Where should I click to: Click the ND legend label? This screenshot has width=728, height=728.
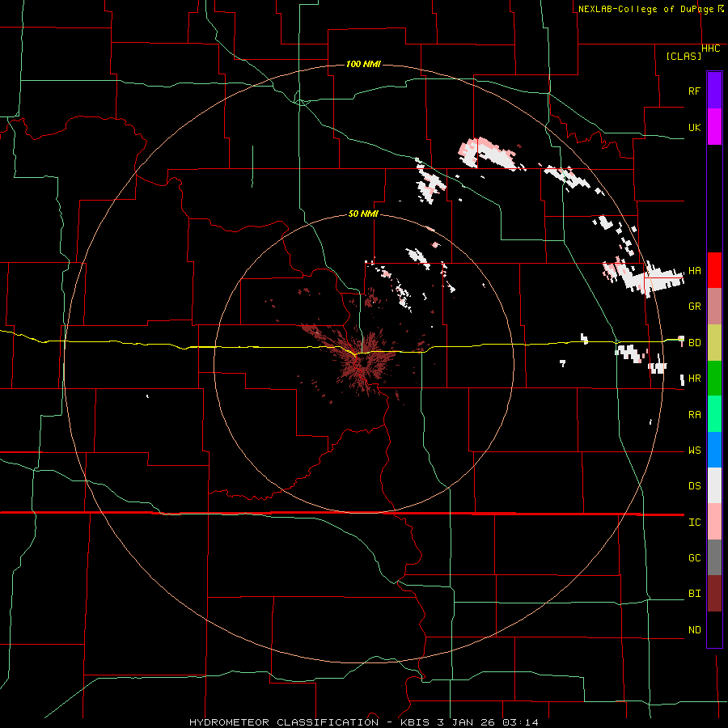(694, 630)
